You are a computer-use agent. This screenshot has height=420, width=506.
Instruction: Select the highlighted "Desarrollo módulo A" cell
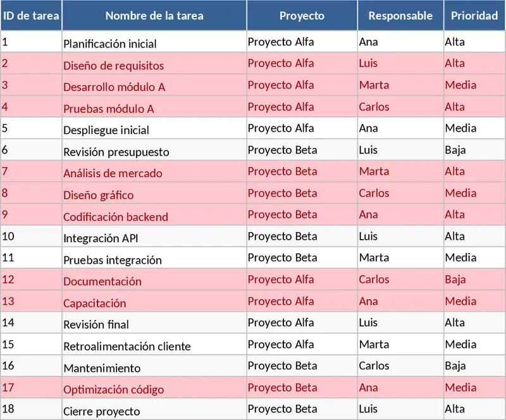coord(114,87)
